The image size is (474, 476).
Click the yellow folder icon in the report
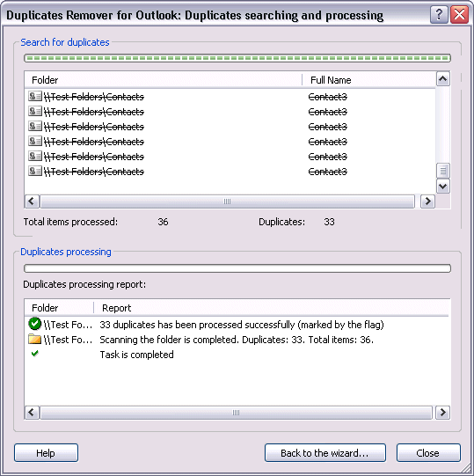click(35, 339)
